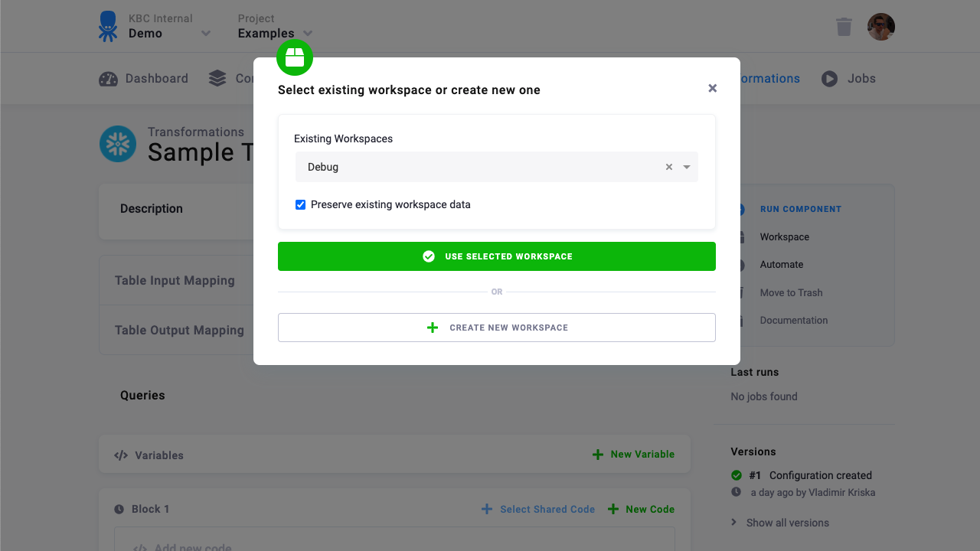Click the green workspace icon atop the dialog
This screenshot has width=980, height=551.
[x=295, y=57]
